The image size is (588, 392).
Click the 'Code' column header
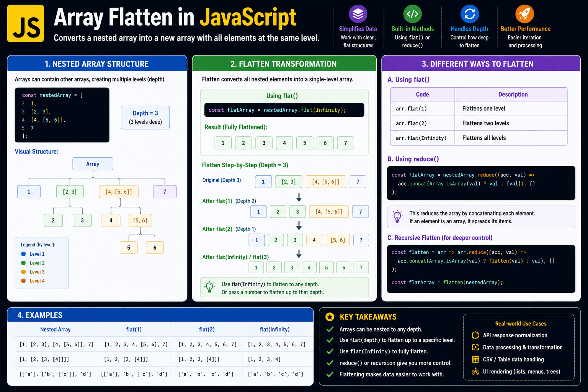[422, 94]
